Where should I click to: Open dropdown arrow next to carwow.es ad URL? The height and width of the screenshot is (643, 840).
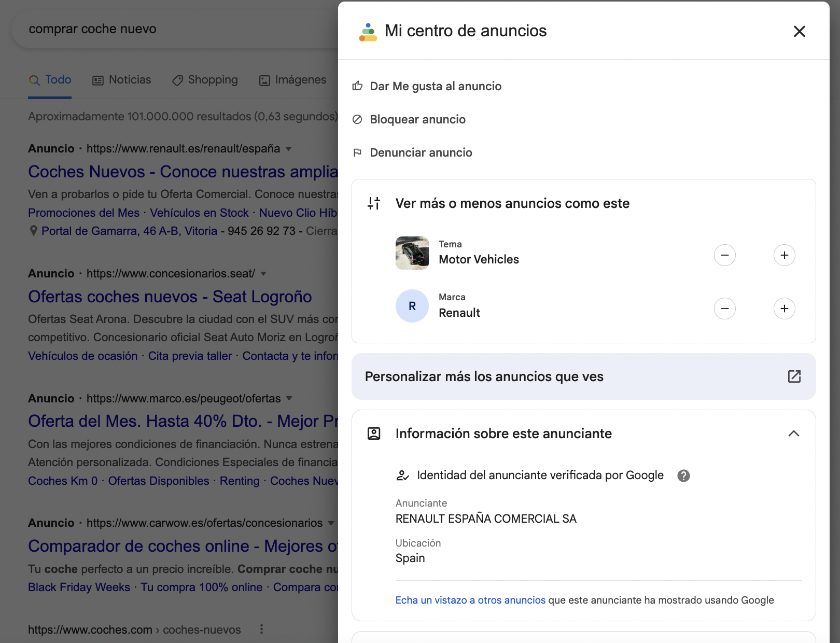[x=331, y=523]
